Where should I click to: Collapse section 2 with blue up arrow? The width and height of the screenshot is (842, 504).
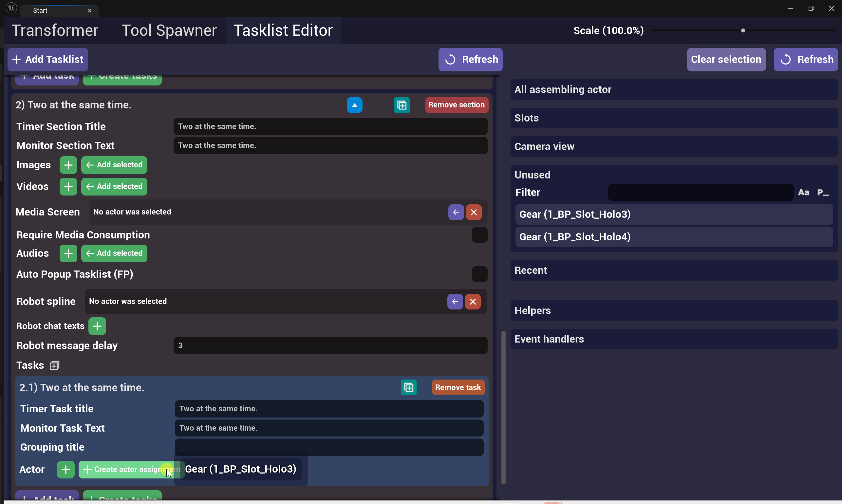354,105
